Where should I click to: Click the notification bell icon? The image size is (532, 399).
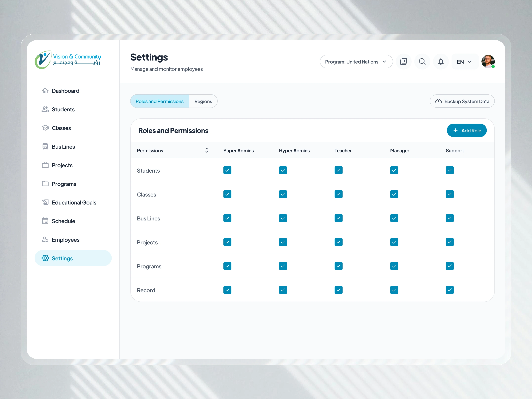point(441,62)
